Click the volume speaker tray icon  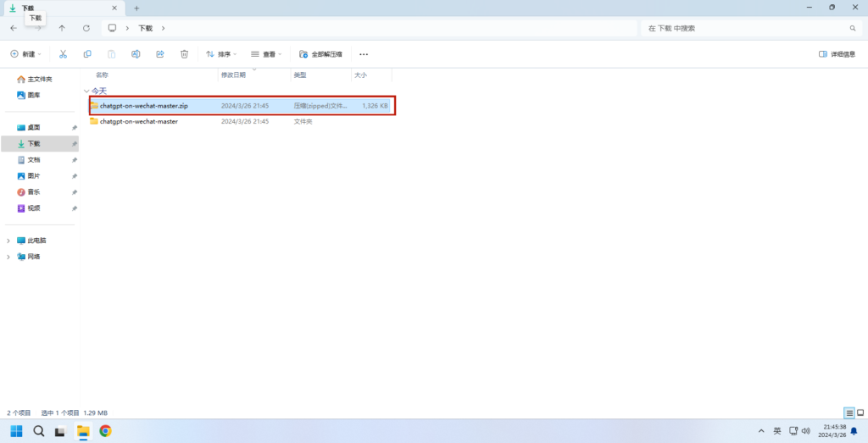(x=806, y=431)
